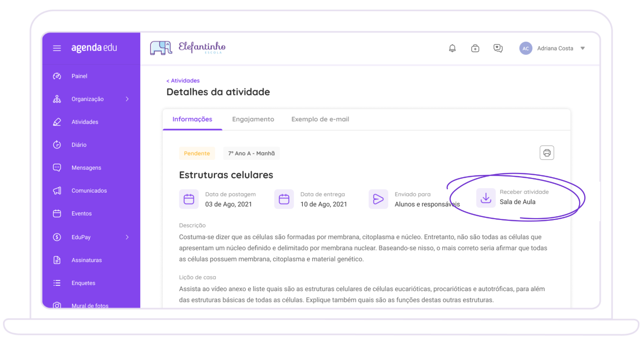Click the medical kit icon in header

[x=475, y=48]
